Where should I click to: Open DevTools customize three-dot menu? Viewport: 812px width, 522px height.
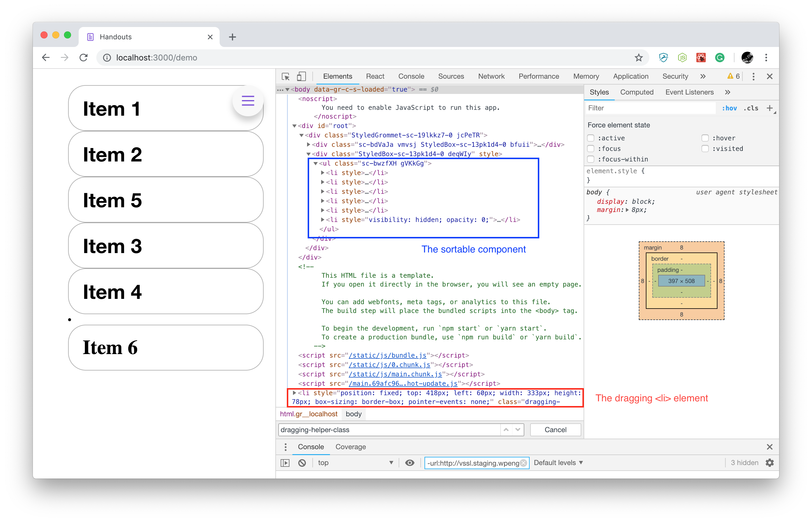coord(753,76)
